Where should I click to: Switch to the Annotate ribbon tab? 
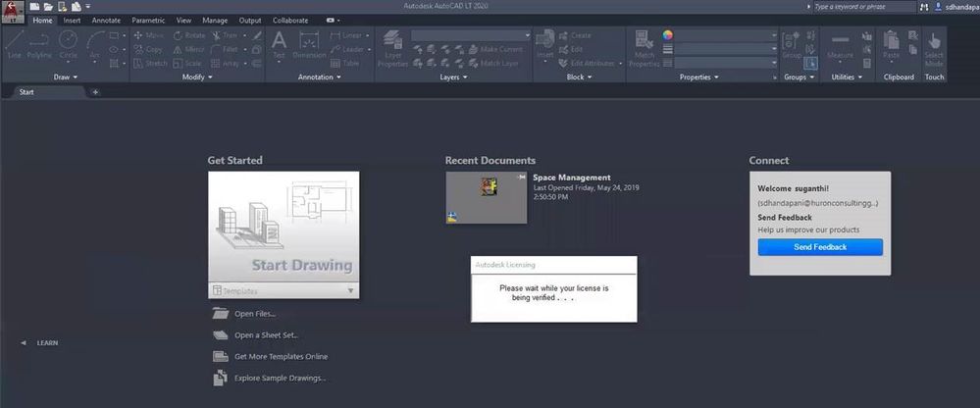point(106,20)
